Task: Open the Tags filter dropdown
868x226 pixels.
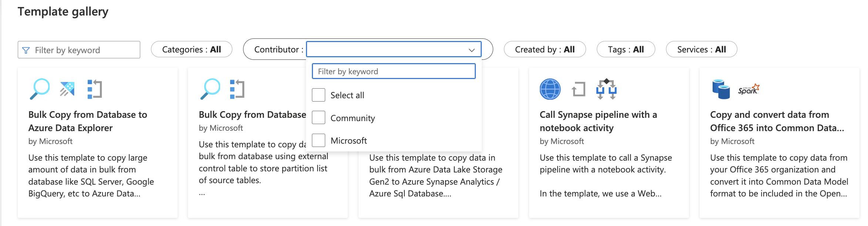Action: coord(625,49)
